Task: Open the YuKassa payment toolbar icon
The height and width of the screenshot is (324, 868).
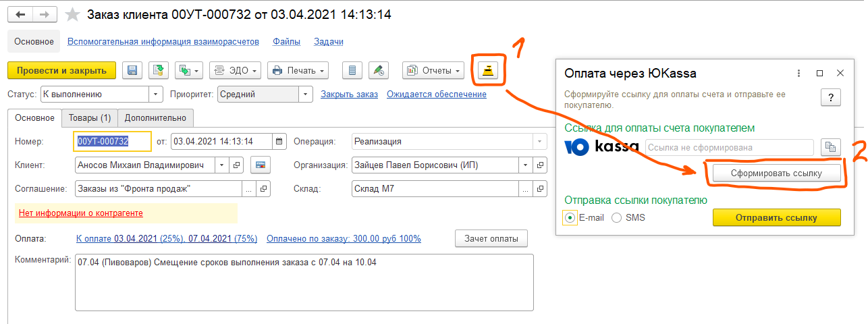Action: [x=487, y=70]
